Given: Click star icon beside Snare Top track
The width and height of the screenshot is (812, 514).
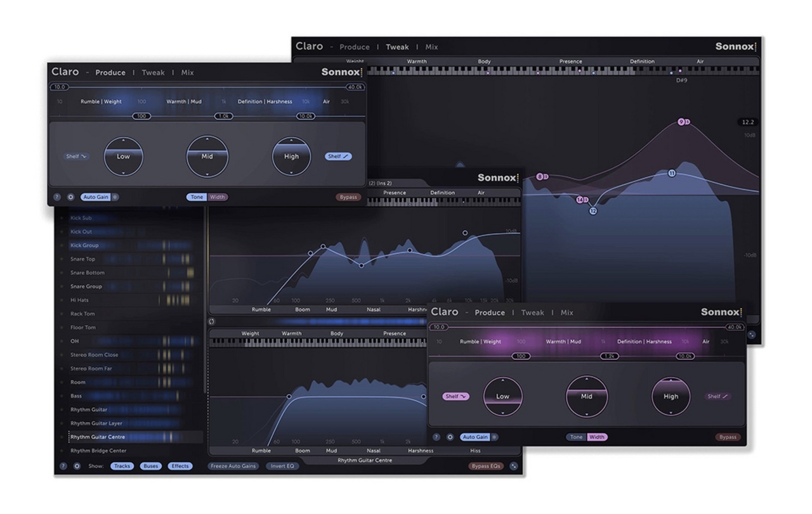Looking at the screenshot, I should 62,259.
